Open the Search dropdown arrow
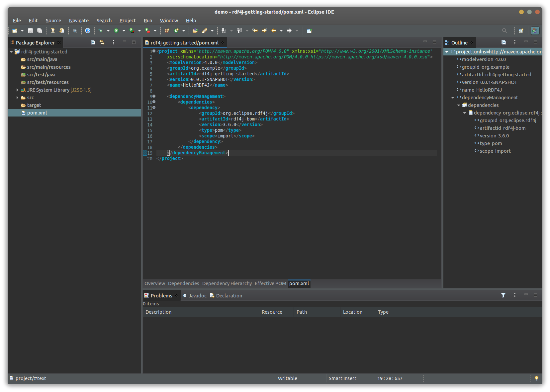Screen dimensions: 550x392 tap(212, 31)
